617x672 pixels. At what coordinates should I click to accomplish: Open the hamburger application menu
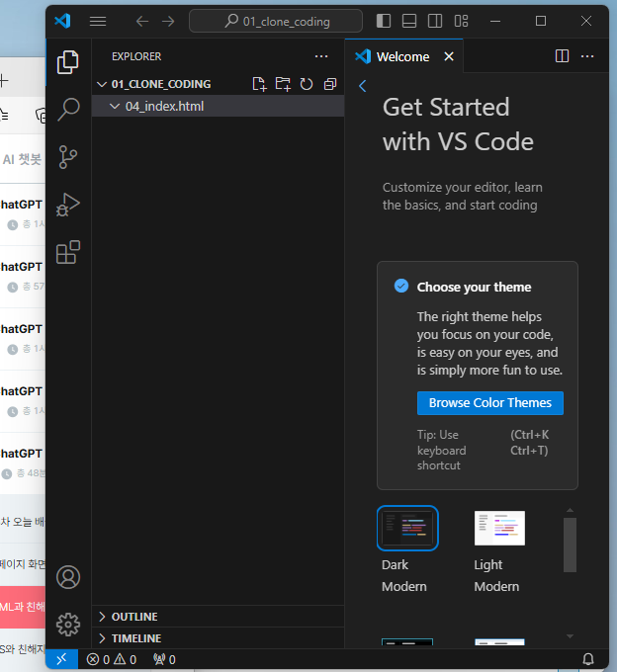[x=98, y=21]
